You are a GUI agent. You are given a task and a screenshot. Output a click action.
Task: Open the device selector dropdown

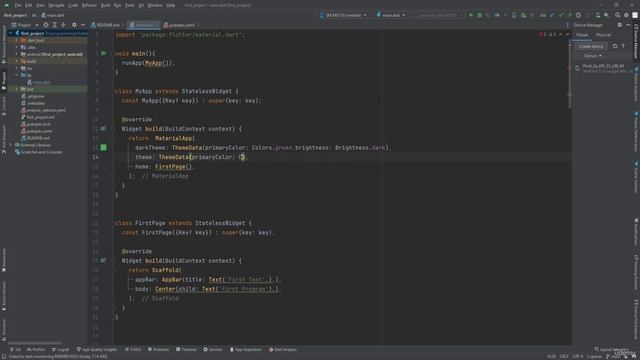tap(343, 15)
